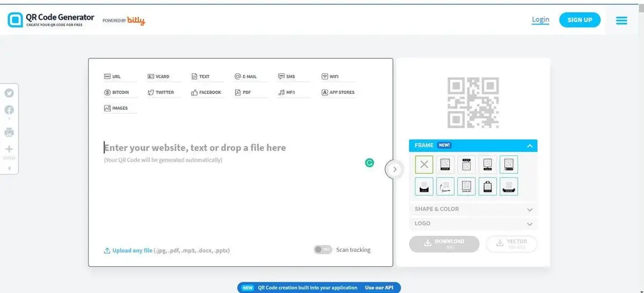Open the bitly link in the header
644x293 pixels.
coord(136,20)
